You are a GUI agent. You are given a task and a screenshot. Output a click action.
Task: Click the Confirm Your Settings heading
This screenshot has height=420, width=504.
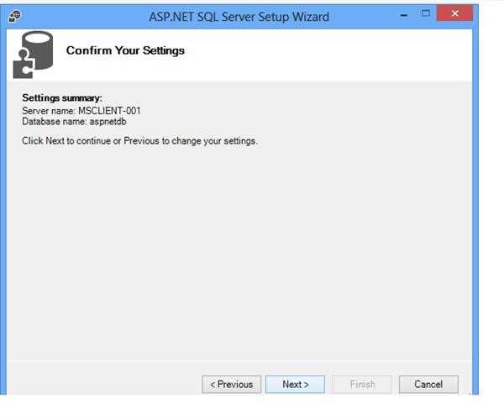(125, 50)
